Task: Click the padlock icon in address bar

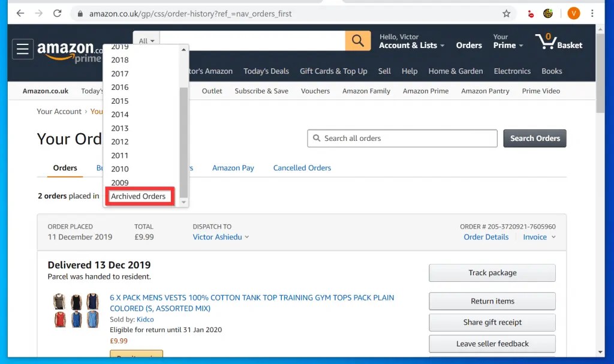Action: [80, 14]
